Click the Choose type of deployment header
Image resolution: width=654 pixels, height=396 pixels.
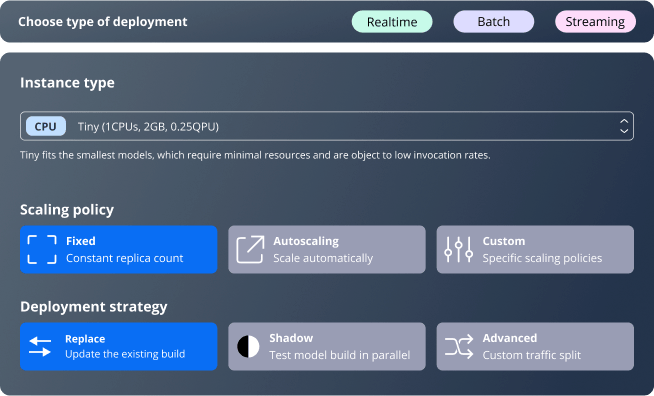coord(103,22)
